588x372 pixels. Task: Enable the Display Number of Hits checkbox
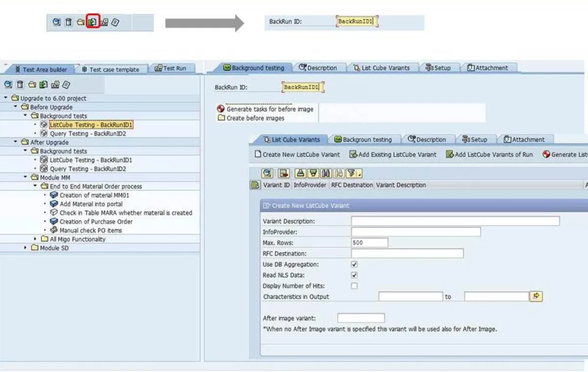(354, 286)
